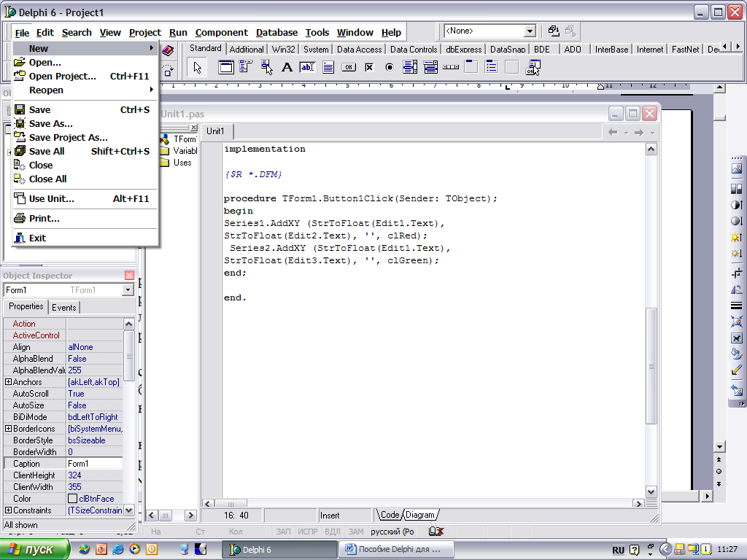747x560 pixels.
Task: Select the ActionList component icon
Action: pos(533,67)
